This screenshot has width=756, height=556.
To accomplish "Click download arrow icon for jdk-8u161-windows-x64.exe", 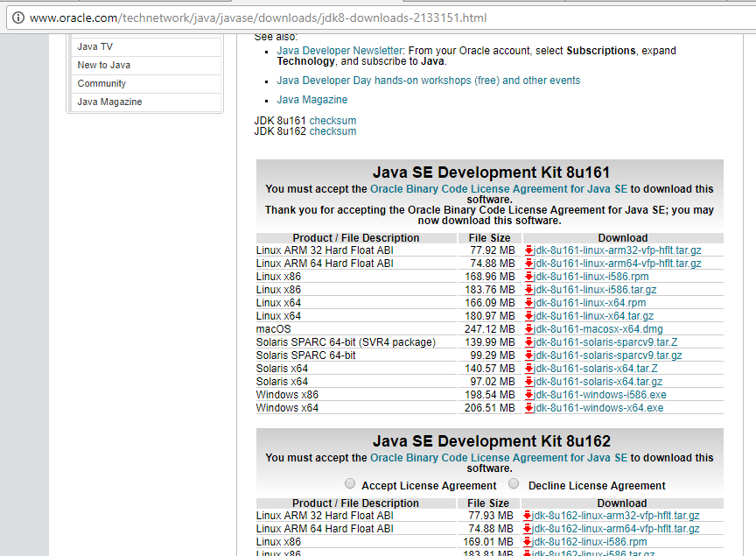I will 528,408.
